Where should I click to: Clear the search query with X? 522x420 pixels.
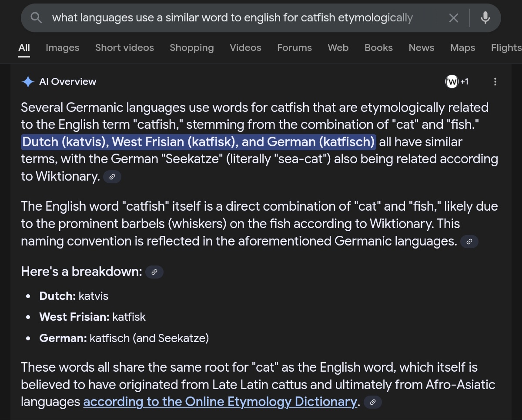click(x=453, y=18)
